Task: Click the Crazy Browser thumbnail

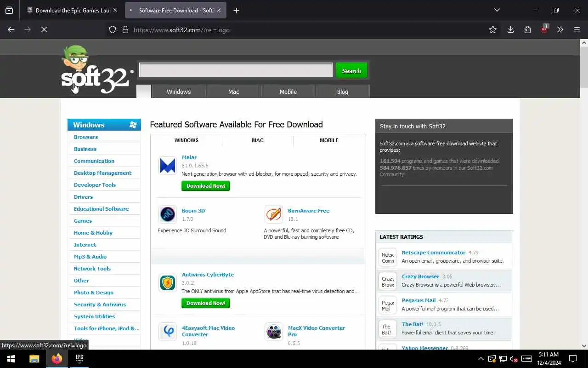Action: (388, 282)
